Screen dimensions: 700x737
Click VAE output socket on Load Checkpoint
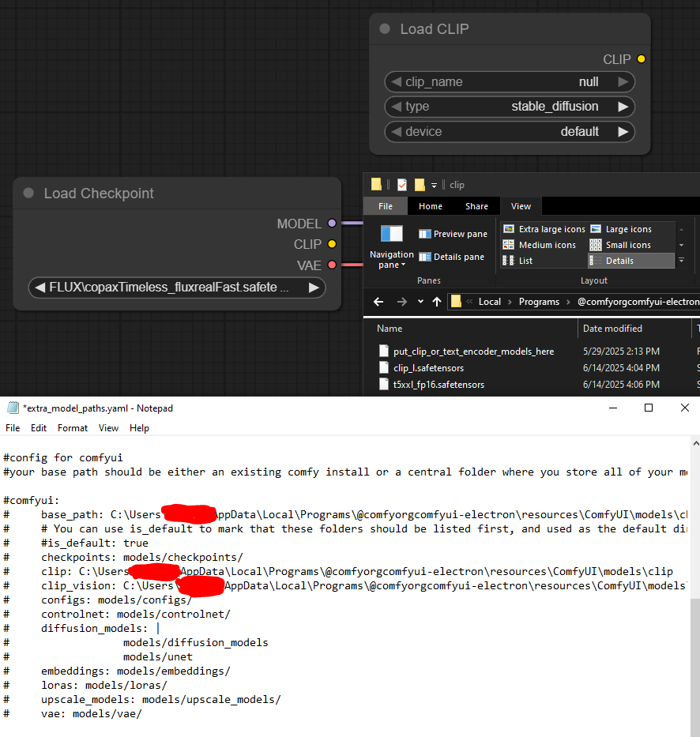332,265
